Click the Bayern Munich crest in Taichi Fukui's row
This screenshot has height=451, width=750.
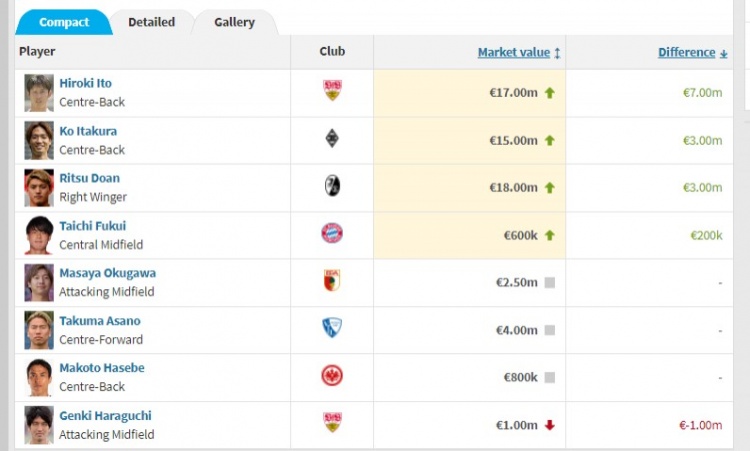coord(332,234)
